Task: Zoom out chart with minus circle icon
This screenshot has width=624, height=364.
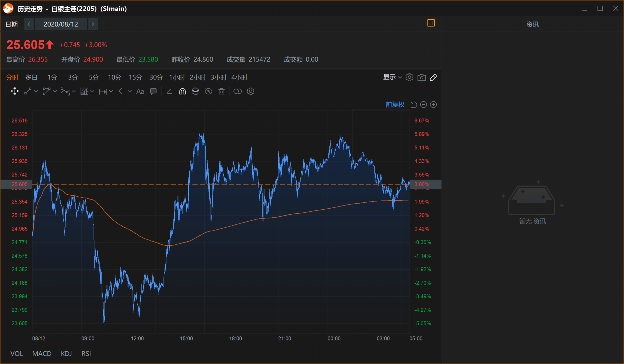Action: pos(423,105)
